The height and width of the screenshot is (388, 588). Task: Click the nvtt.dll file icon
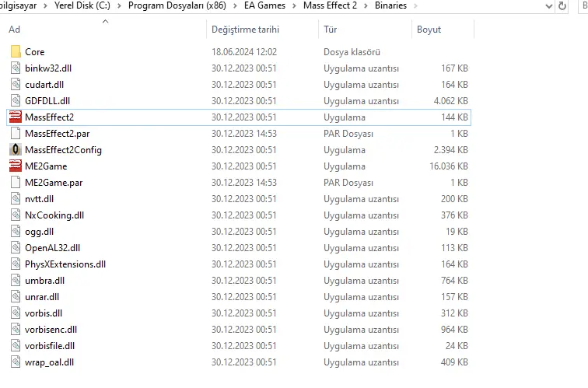point(16,199)
